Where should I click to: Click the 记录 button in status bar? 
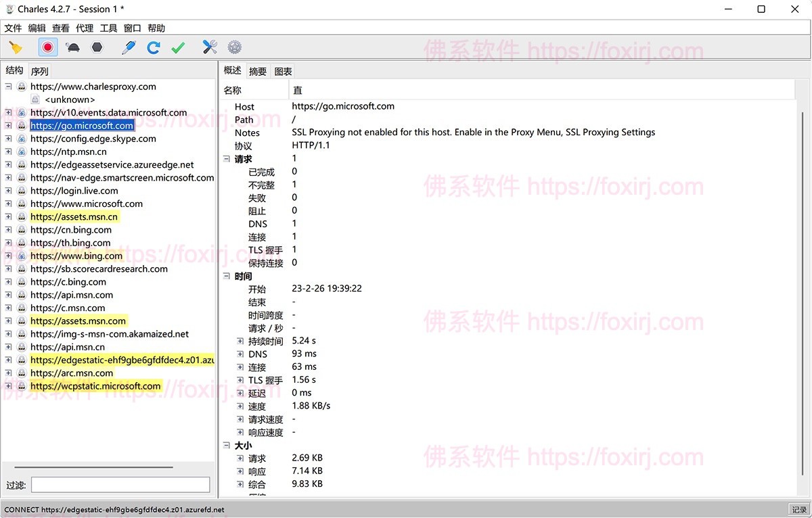(x=799, y=510)
